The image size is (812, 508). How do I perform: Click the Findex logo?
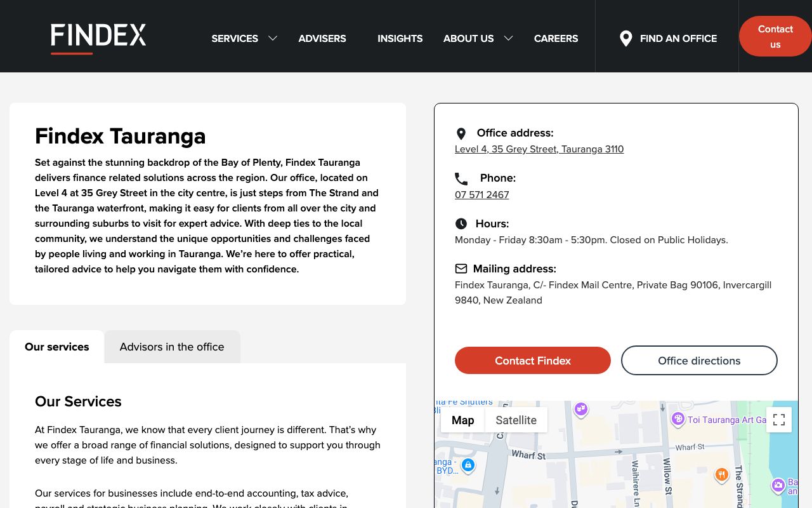point(98,37)
